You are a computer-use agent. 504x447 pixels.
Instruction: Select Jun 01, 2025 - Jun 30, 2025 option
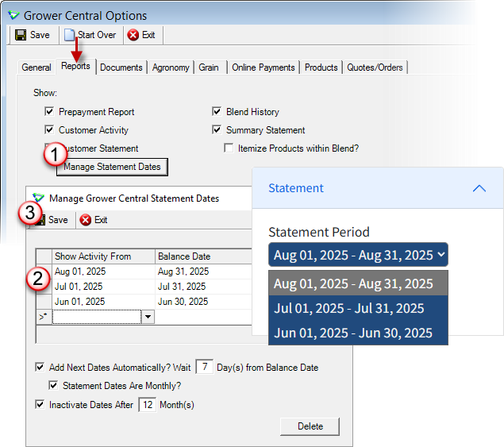pyautogui.click(x=358, y=333)
